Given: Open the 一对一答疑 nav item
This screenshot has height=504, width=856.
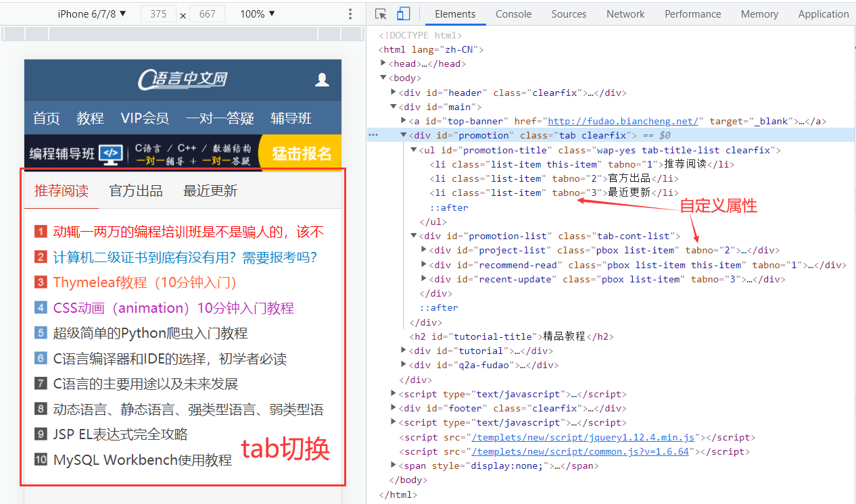Looking at the screenshot, I should (220, 118).
